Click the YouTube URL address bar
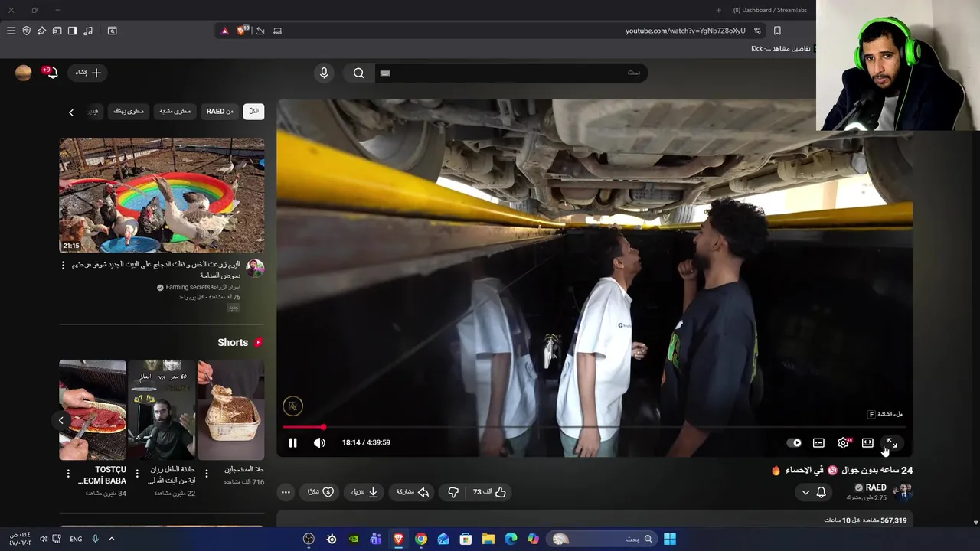 pyautogui.click(x=685, y=31)
